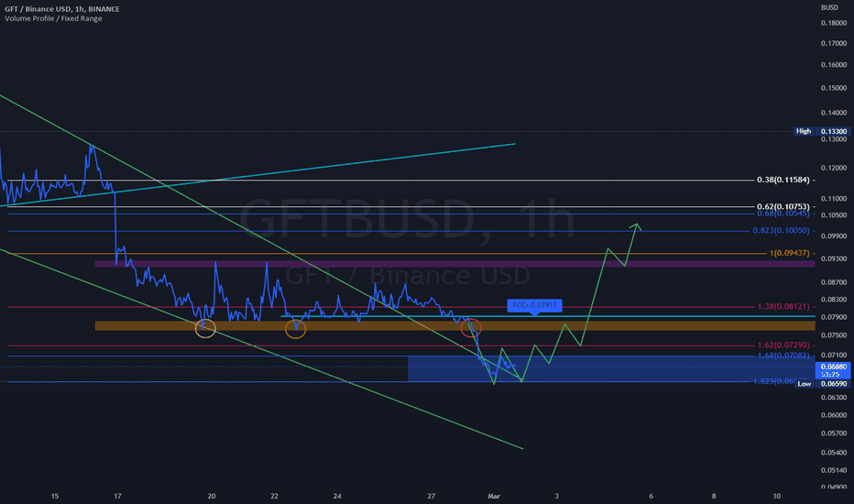The image size is (854, 504).
Task: Click the 15 date on the time axis
Action: pyautogui.click(x=54, y=496)
